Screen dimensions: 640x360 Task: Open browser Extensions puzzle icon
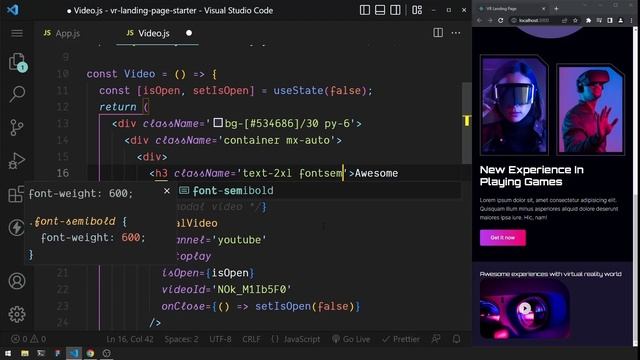point(588,20)
